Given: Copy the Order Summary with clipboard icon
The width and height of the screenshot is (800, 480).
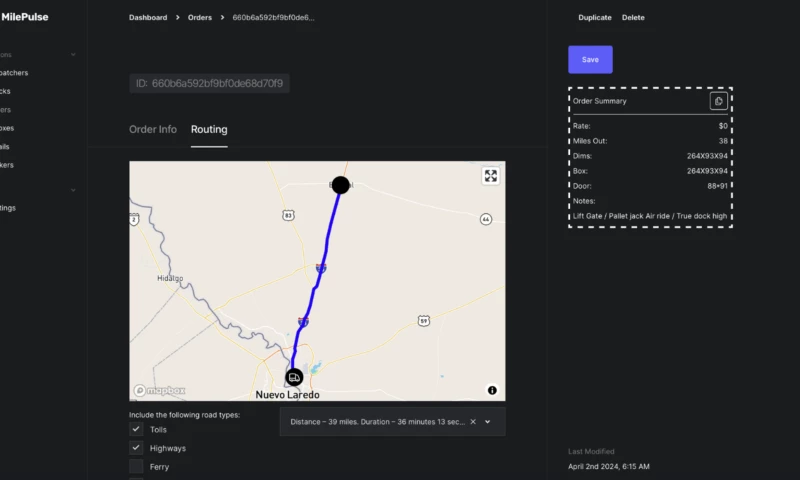Looking at the screenshot, I should [718, 101].
